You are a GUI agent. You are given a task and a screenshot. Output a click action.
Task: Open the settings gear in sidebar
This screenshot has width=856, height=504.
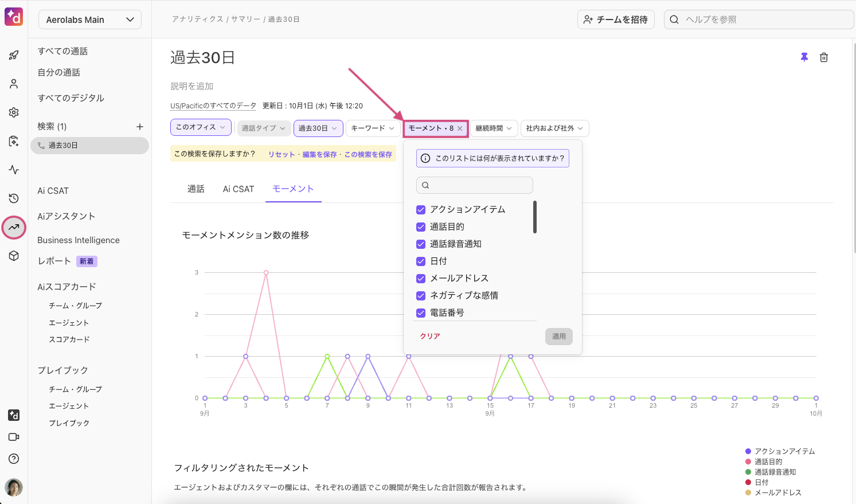[14, 112]
